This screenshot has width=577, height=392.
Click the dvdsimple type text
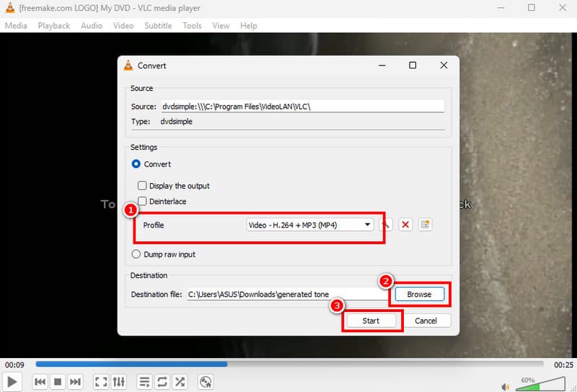pyautogui.click(x=176, y=121)
